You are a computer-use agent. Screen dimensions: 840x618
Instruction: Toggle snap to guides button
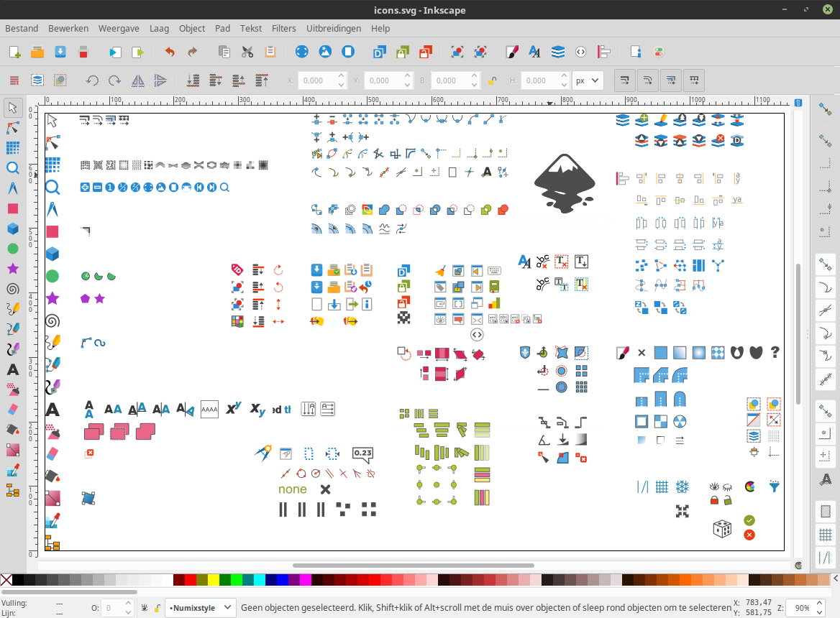pos(826,557)
